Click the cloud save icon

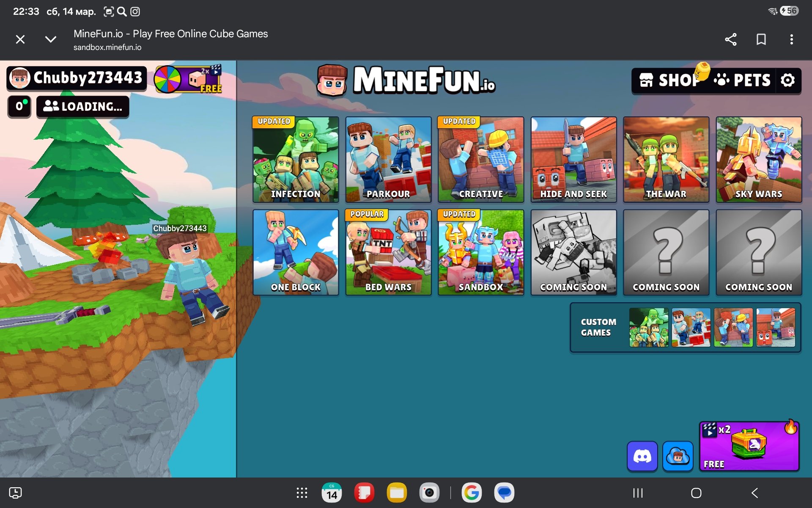(x=678, y=456)
